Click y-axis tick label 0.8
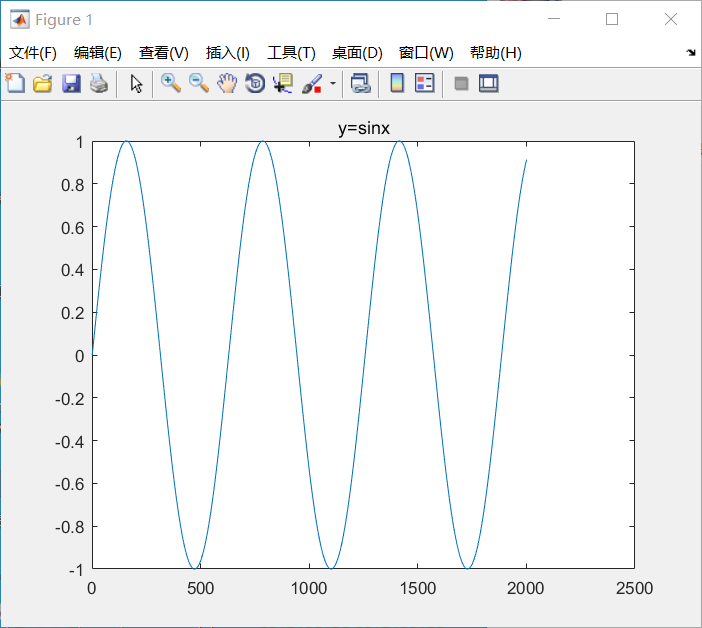Image resolution: width=702 pixels, height=628 pixels. point(73,185)
